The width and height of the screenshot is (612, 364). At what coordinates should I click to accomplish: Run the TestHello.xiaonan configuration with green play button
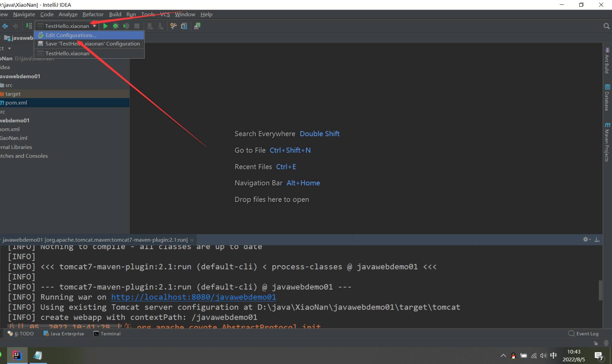pyautogui.click(x=105, y=26)
